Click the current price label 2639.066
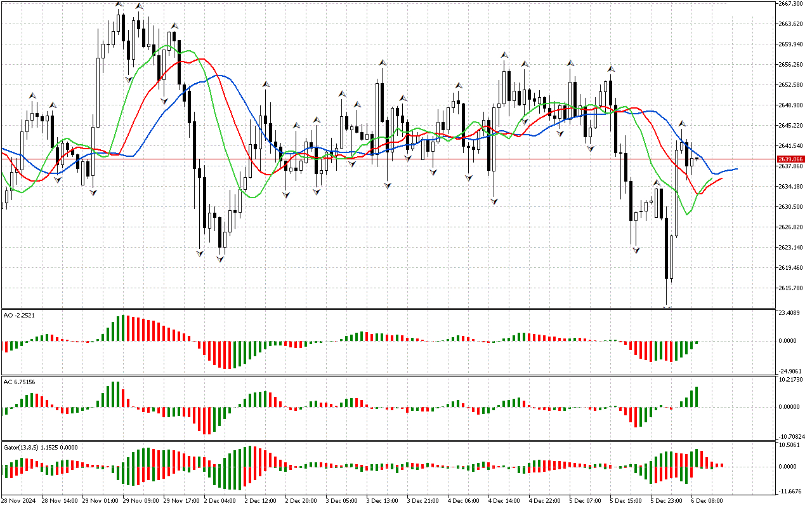The image size is (812, 508). point(790,159)
